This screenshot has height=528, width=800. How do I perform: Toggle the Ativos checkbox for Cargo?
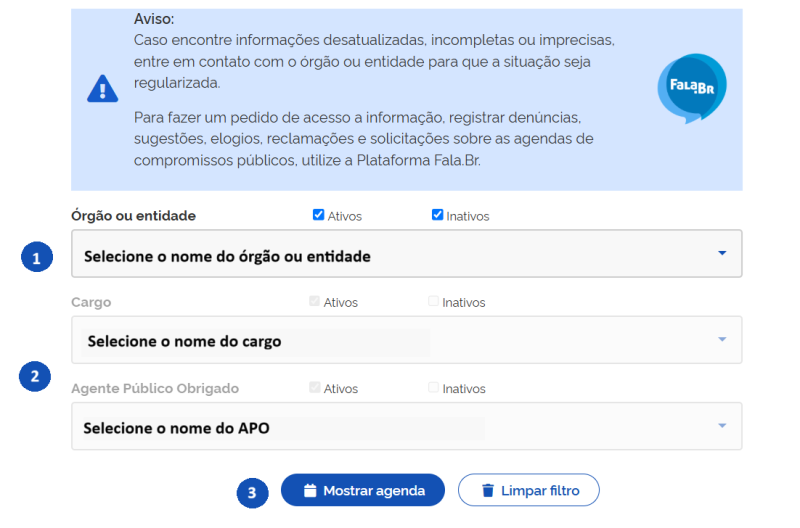tap(316, 301)
